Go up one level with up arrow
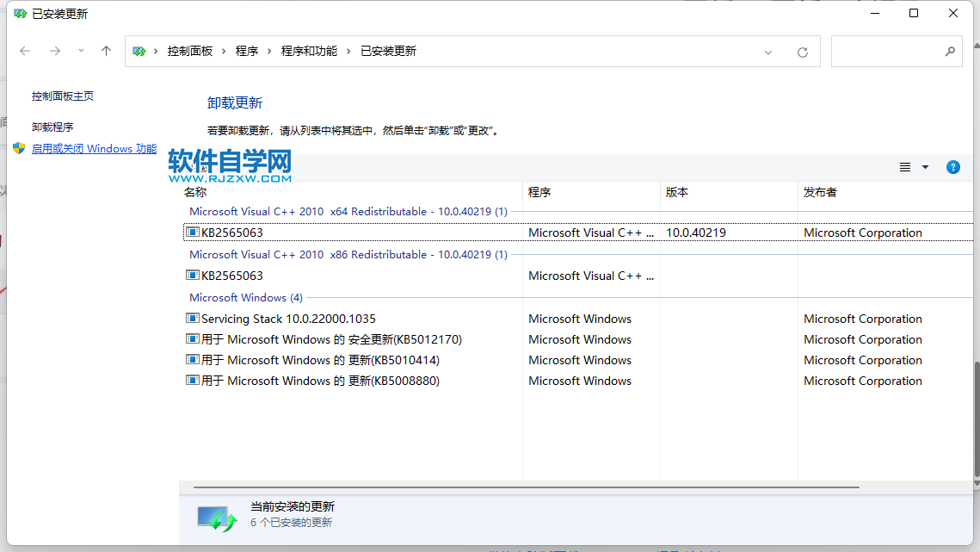The image size is (980, 552). point(106,52)
